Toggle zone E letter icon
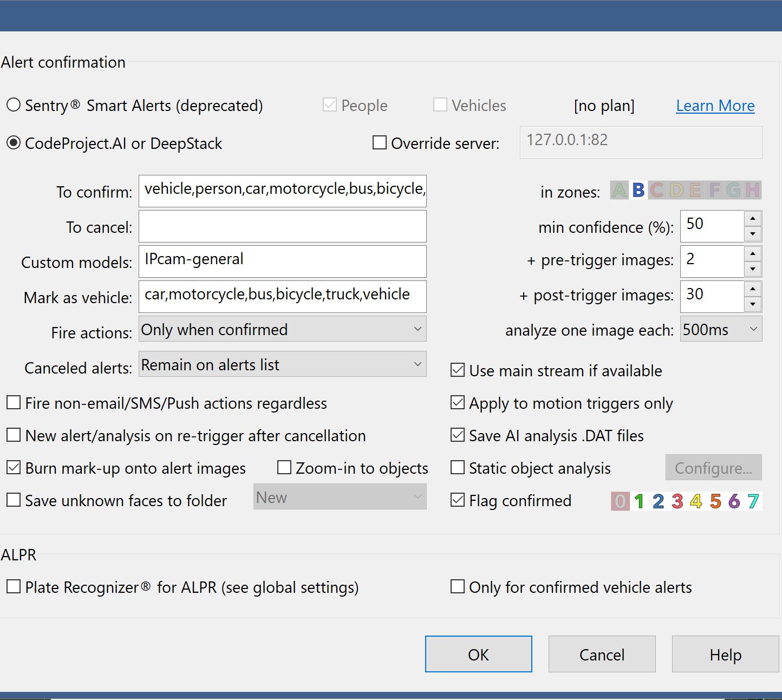The image size is (782, 700). pyautogui.click(x=695, y=191)
